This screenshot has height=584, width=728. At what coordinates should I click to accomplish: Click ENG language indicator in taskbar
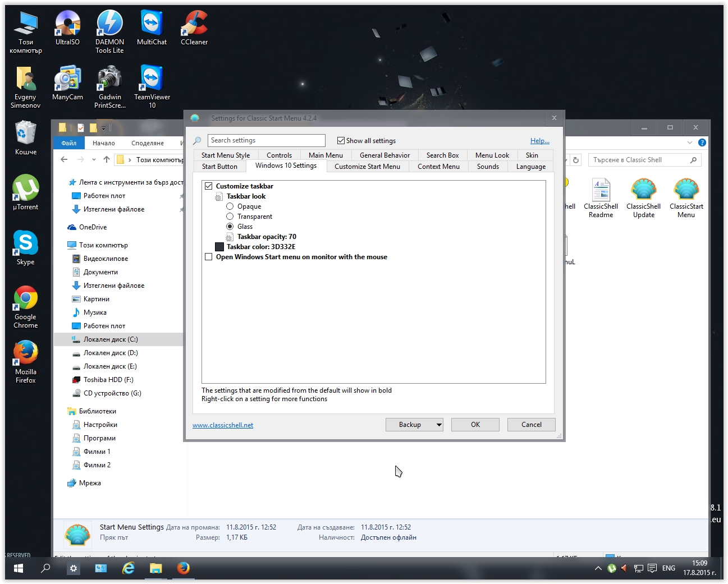669,568
